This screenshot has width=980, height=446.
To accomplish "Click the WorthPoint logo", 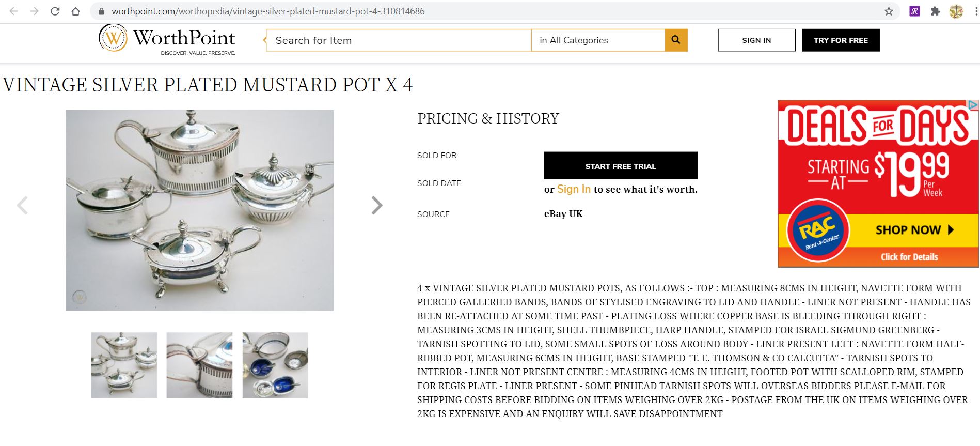I will pos(167,39).
